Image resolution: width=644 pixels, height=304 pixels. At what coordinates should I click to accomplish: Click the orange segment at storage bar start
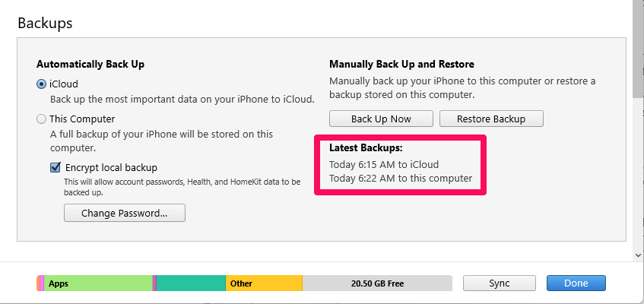[38, 283]
